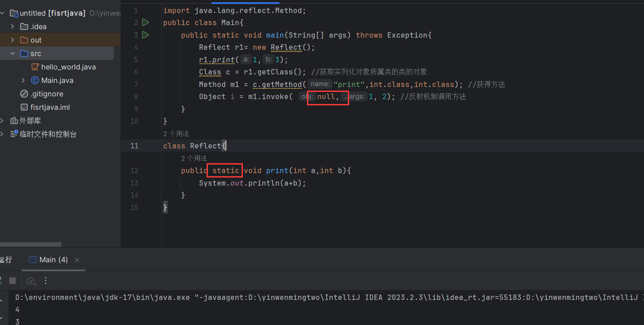
Task: Select the fisrtjava.iml file
Action: click(50, 107)
